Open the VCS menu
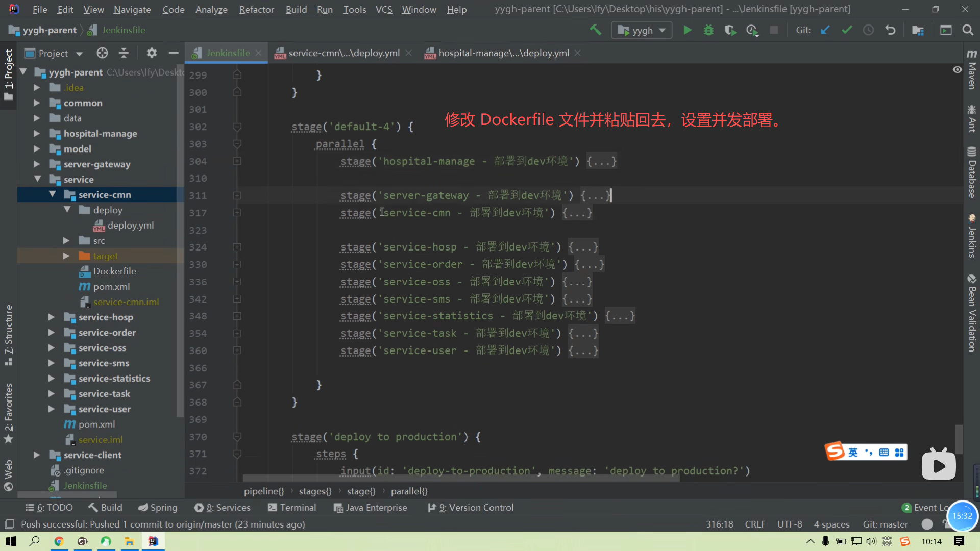The width and height of the screenshot is (980, 551). 384,9
